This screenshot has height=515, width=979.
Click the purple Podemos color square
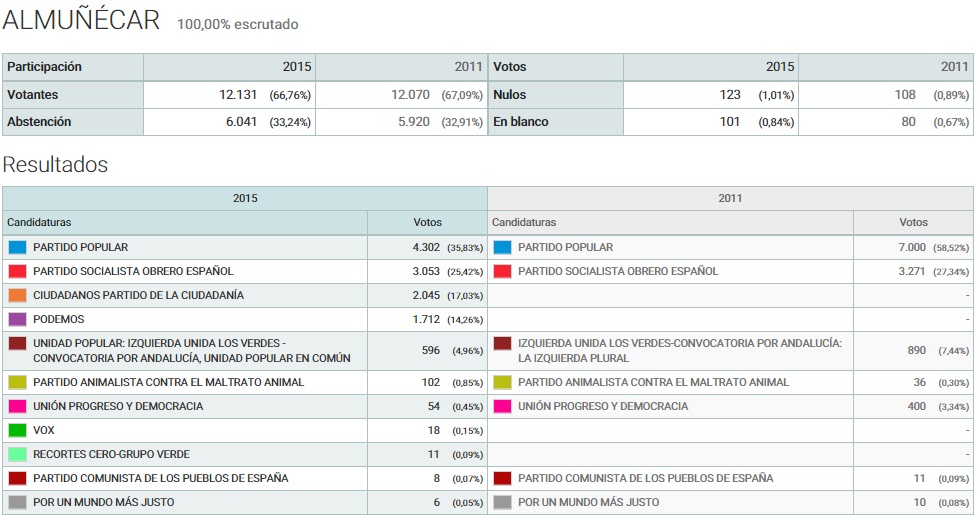[17, 319]
